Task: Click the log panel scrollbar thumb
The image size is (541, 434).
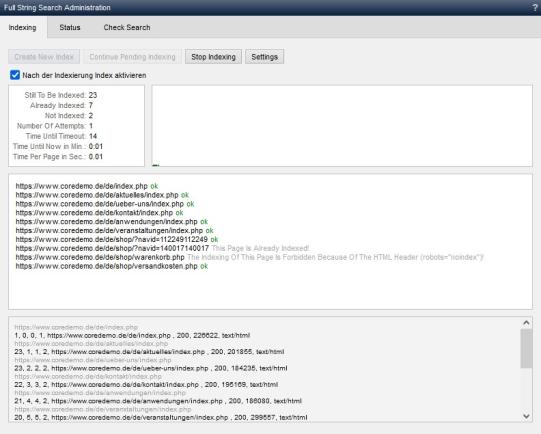Action: (526, 348)
